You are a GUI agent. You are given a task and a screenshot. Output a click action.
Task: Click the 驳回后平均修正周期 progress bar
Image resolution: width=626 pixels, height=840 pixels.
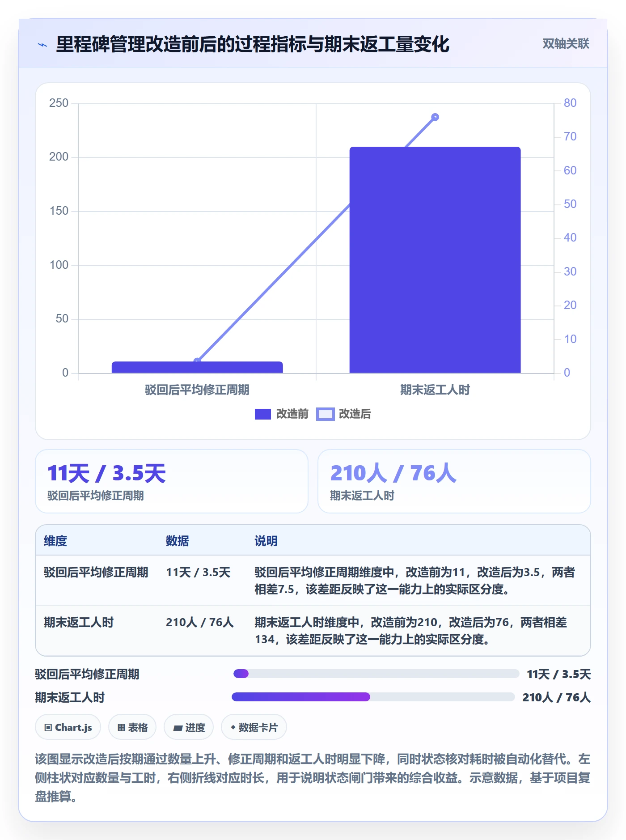click(376, 674)
